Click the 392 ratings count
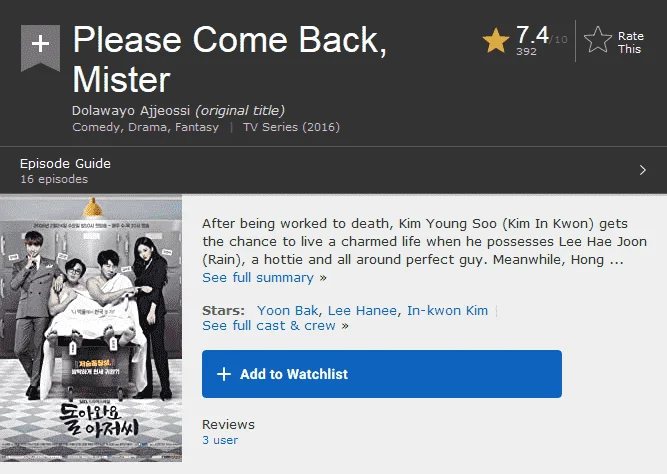667x474 pixels. (x=526, y=51)
